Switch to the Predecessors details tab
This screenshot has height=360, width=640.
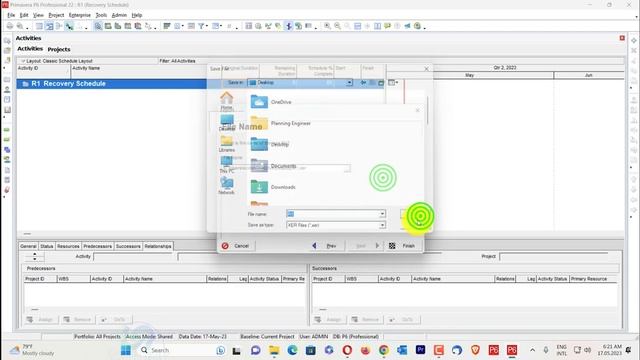pos(98,246)
